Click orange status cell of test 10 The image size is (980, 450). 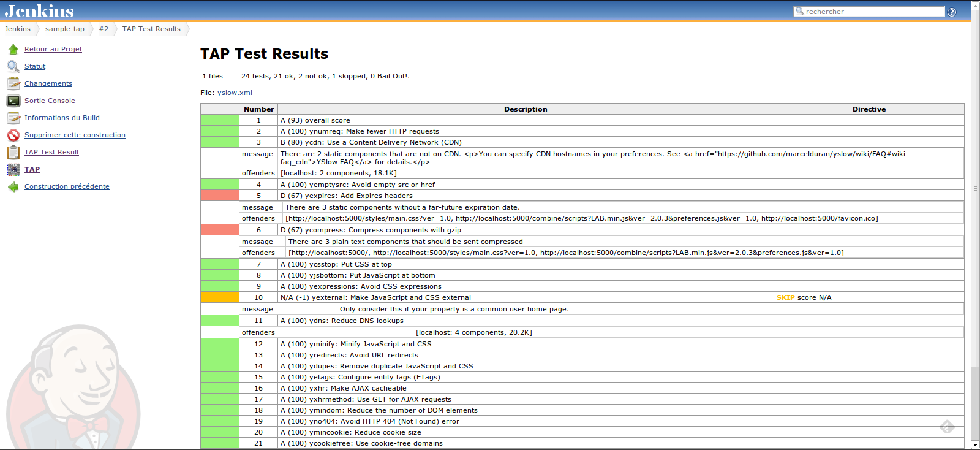(220, 297)
